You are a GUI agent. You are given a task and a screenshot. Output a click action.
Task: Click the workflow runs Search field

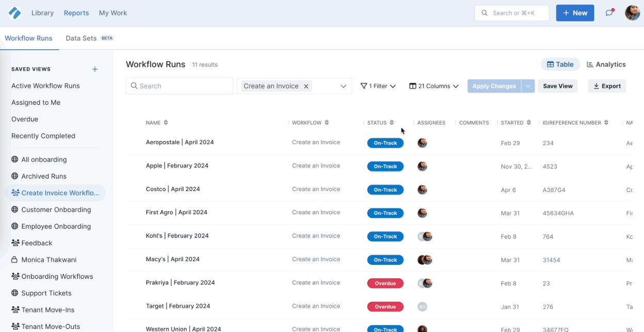tap(179, 86)
